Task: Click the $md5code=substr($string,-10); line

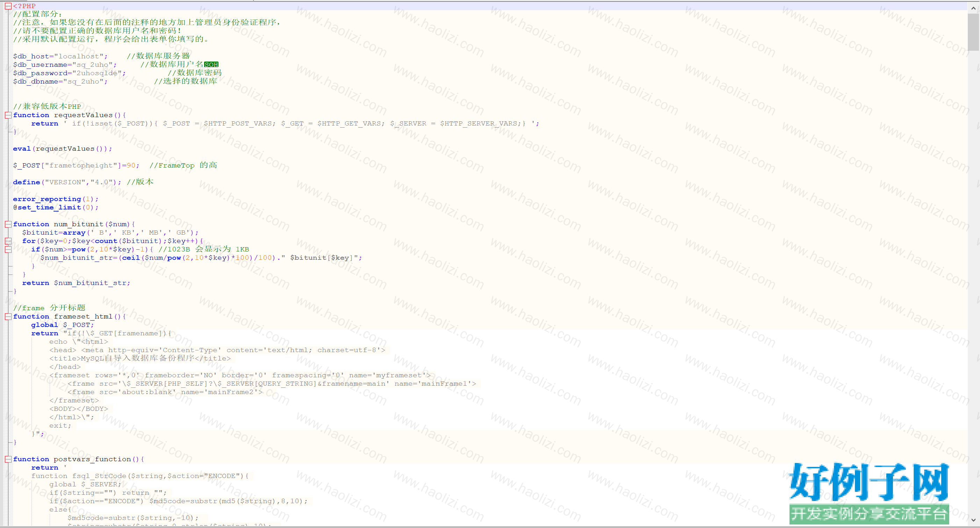Action: pyautogui.click(x=133, y=518)
